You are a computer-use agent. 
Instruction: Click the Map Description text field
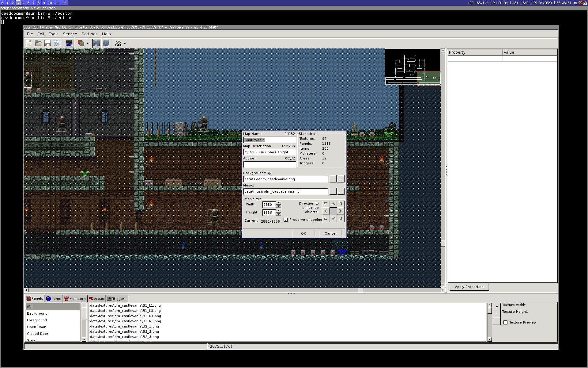(x=269, y=152)
